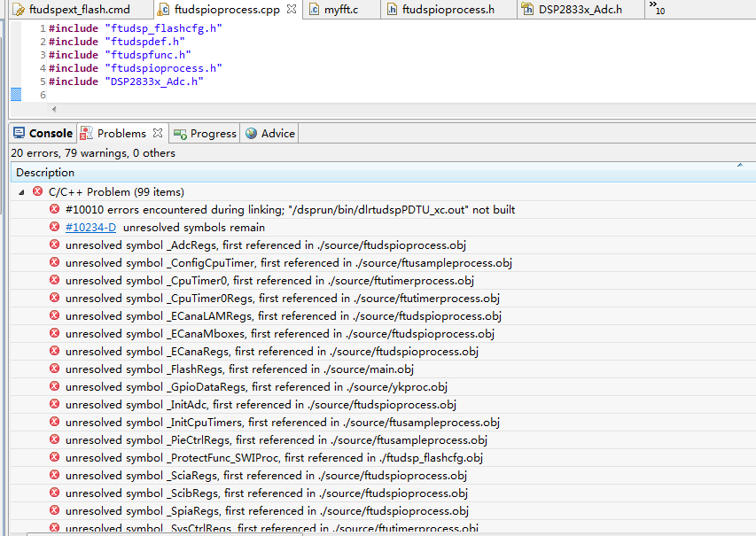Select the unresolved symbol _FlashRegs error
The width and height of the screenshot is (756, 536).
(x=383, y=369)
